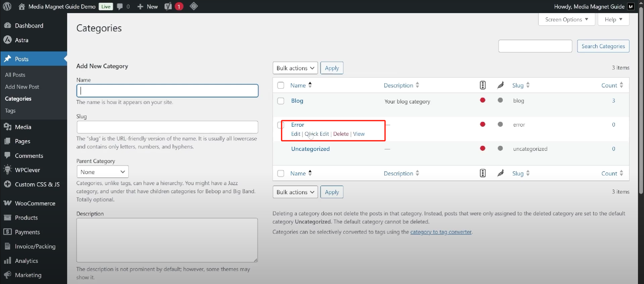Click the page vertical scrollbar
The width and height of the screenshot is (644, 284).
click(x=641, y=101)
